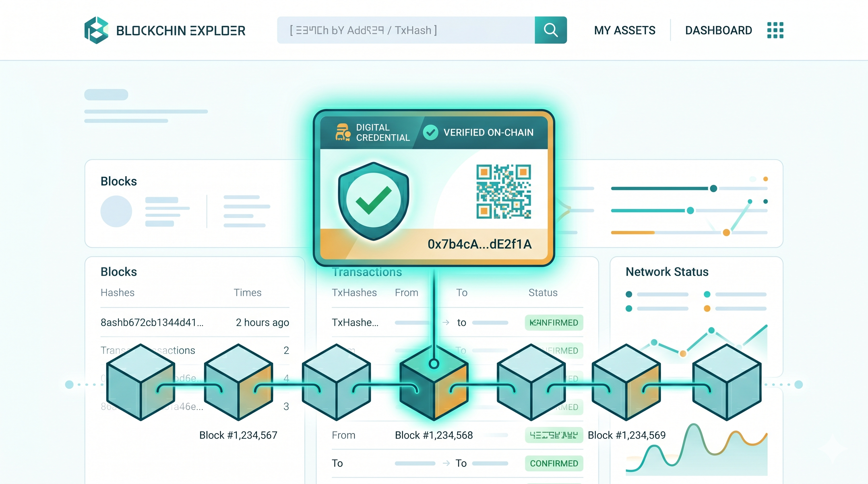Click the dark teal slider handle
Image resolution: width=868 pixels, height=484 pixels.
click(713, 188)
